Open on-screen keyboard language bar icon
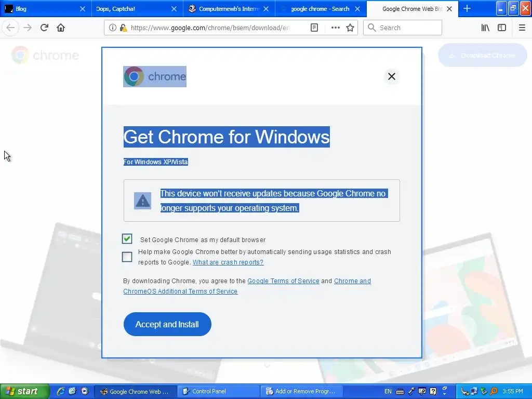532x399 pixels. click(x=400, y=392)
